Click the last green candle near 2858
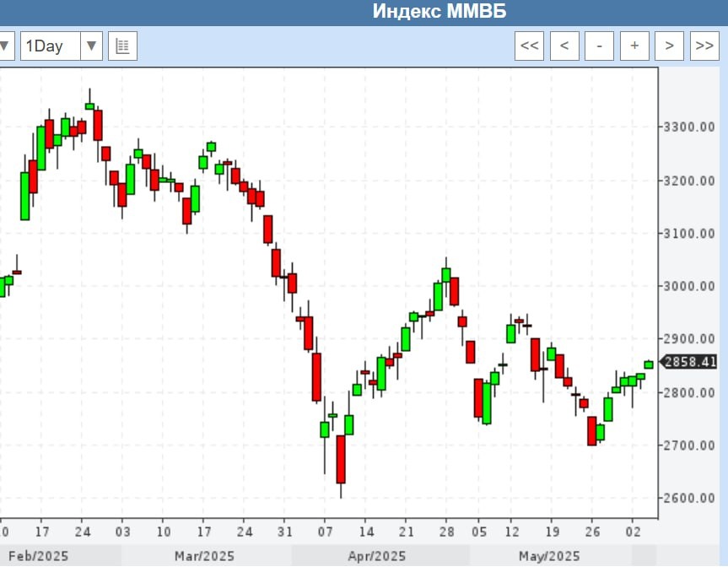The width and height of the screenshot is (728, 572). (x=649, y=365)
